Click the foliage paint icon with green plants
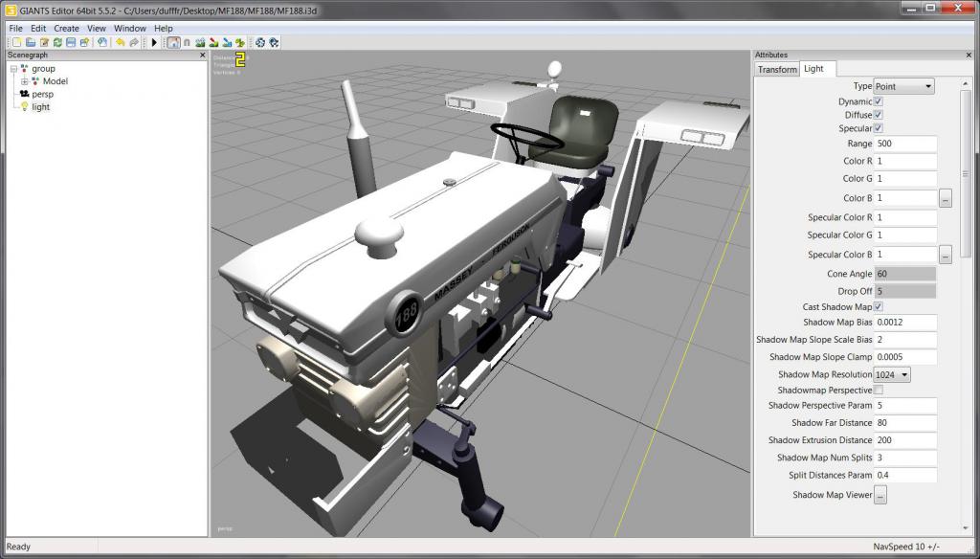This screenshot has width=980, height=559. pos(240,42)
